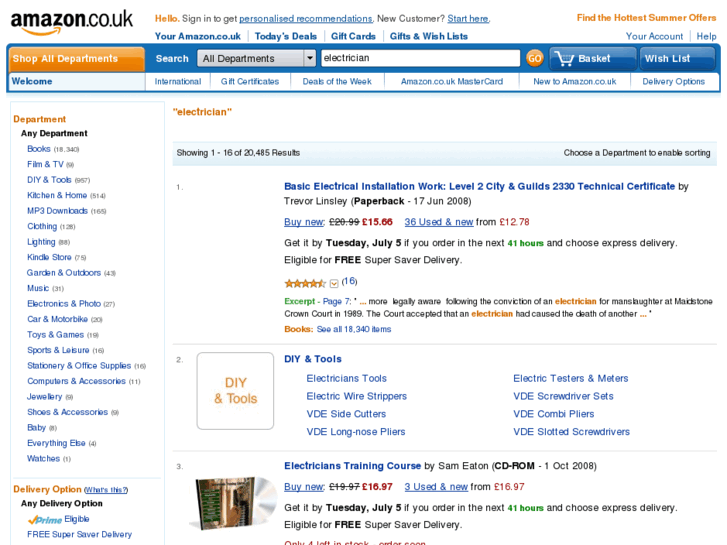The image size is (727, 545).
Task: Switch to Today's Deals tab
Action: 285,36
